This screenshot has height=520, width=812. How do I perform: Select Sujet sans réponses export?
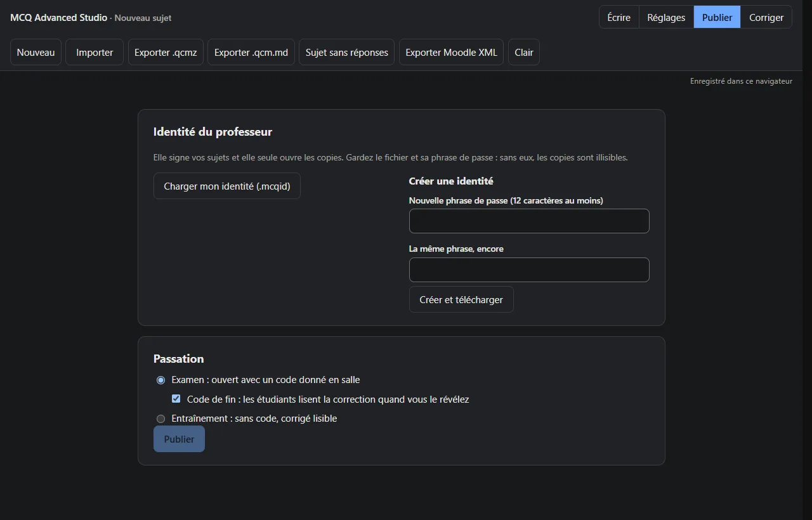coord(347,52)
